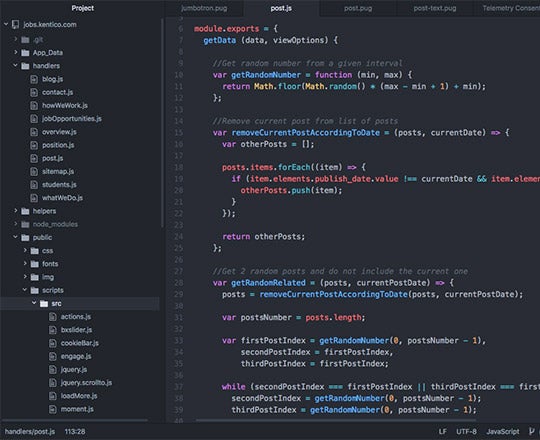Click the .git folder icon
This screenshot has width=540, height=440.
pos(25,40)
